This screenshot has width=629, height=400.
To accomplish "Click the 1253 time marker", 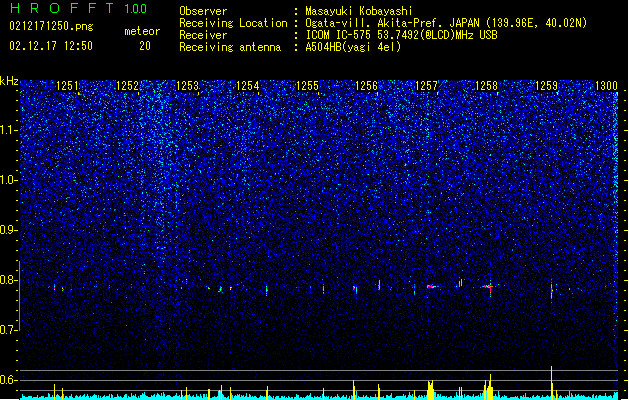I will tap(187, 86).
